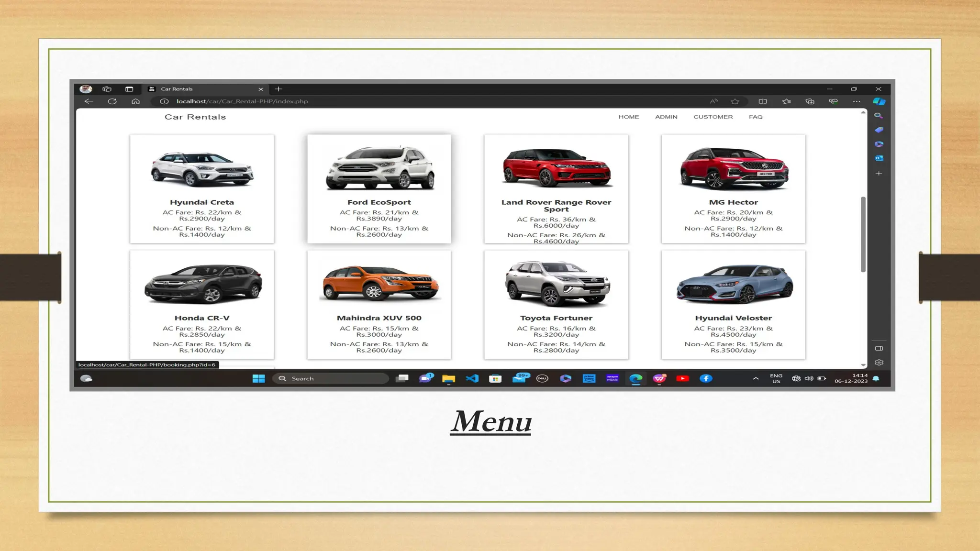980x551 pixels.
Task: Open tab actions menu icon
Action: [x=129, y=89]
